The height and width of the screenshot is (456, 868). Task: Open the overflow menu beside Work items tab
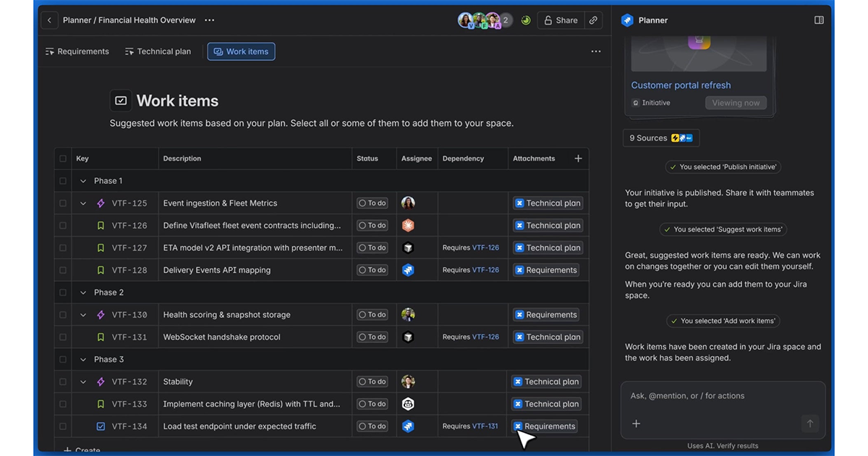coord(596,51)
